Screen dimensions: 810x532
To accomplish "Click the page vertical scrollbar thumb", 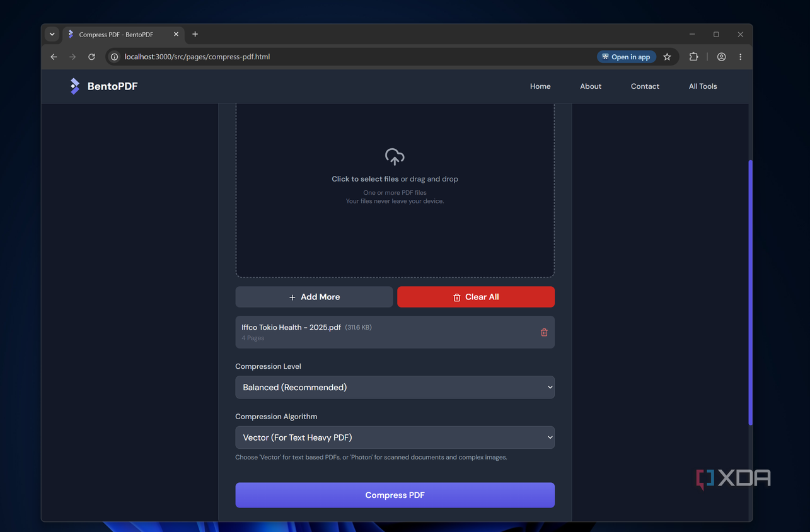I will (x=750, y=292).
